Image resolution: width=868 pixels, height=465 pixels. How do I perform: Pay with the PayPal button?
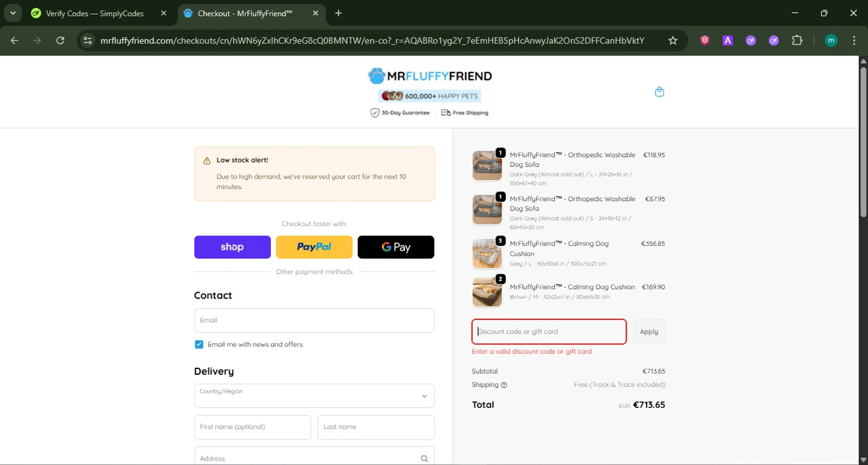tap(314, 247)
